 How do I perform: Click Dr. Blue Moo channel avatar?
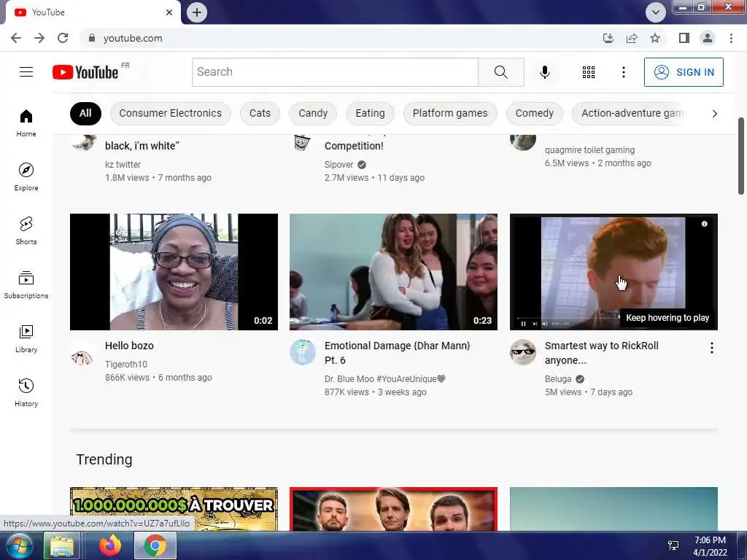(x=303, y=352)
